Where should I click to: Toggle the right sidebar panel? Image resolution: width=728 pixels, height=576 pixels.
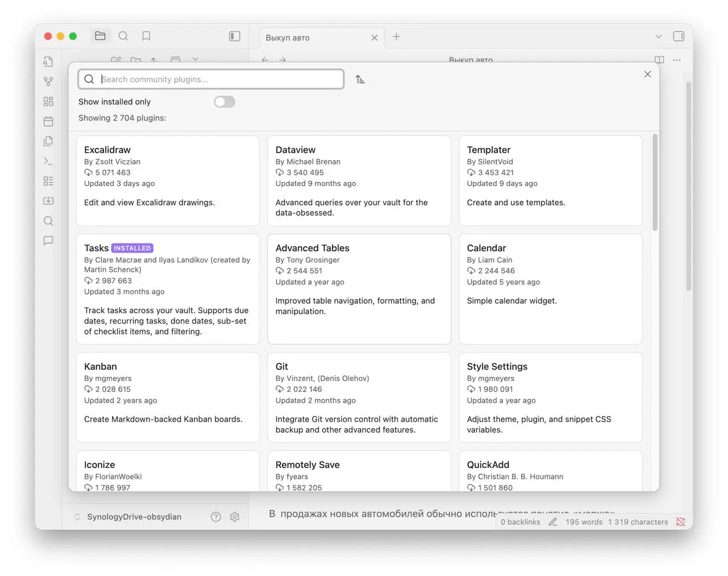pos(679,36)
